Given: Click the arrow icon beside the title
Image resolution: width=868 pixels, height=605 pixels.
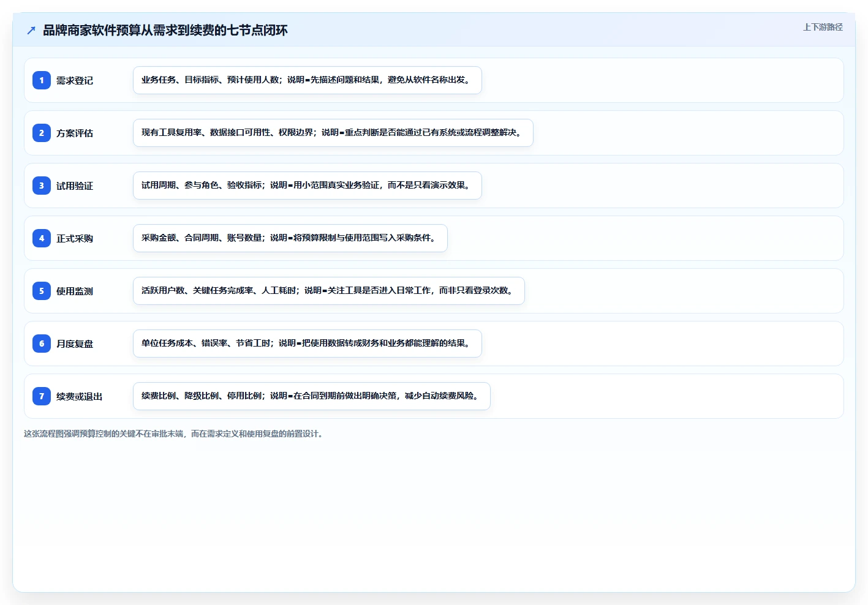Looking at the screenshot, I should click(31, 30).
